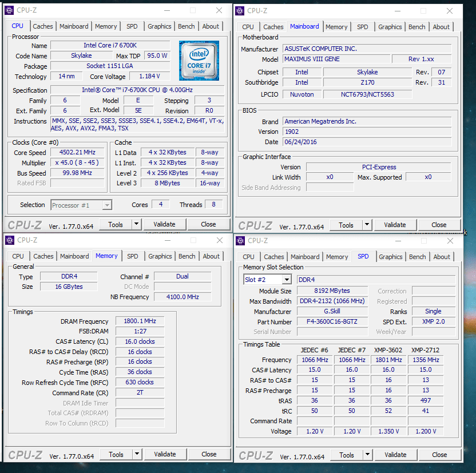Close the SPD window with the X
The width and height of the screenshot is (476, 473).
[x=450, y=241]
